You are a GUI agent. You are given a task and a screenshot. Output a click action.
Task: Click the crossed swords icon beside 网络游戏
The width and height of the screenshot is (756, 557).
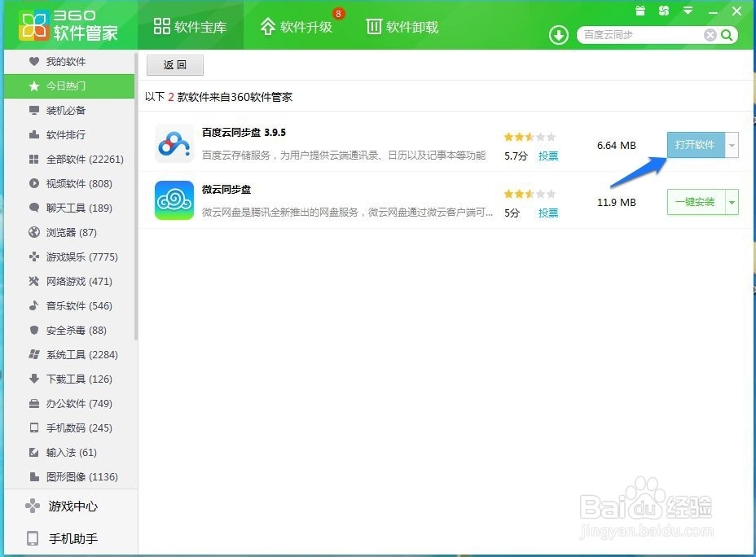coord(33,281)
